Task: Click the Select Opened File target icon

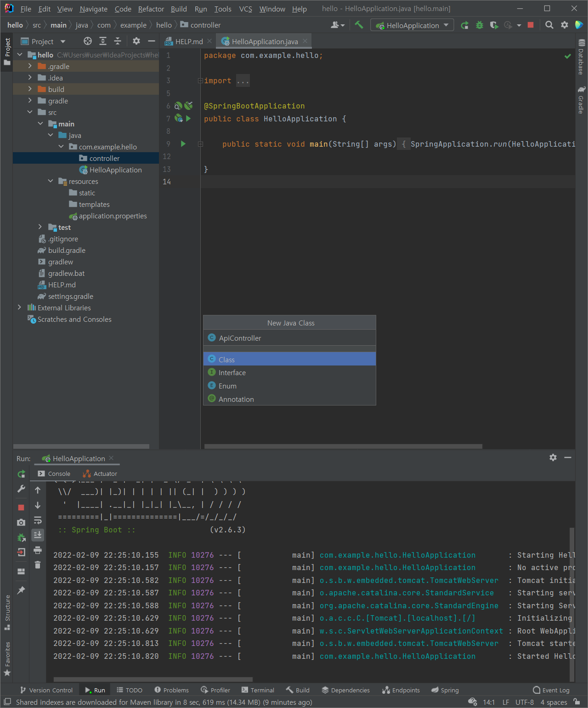Action: tap(88, 41)
